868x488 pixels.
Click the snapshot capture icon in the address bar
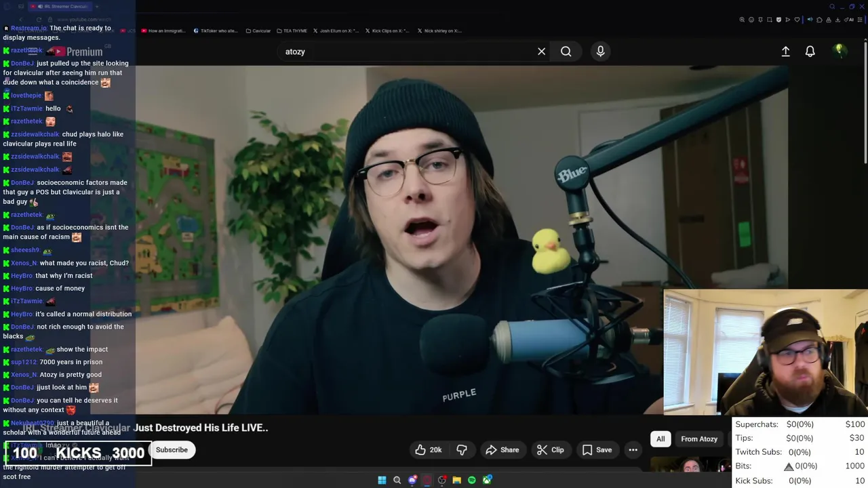click(770, 20)
